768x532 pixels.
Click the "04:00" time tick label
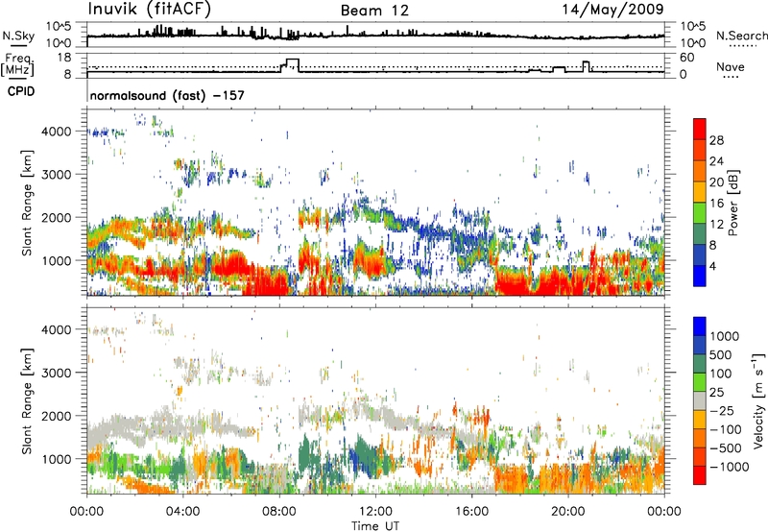[182, 512]
